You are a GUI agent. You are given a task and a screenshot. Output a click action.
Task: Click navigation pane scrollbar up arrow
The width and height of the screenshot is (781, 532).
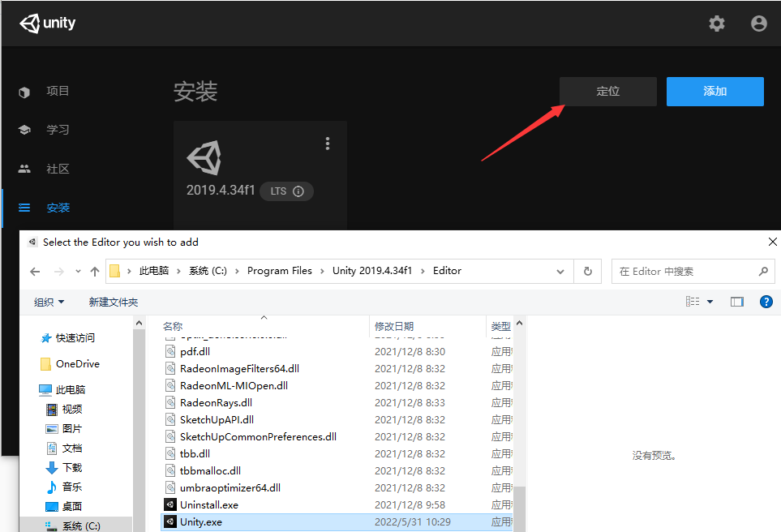coord(139,323)
